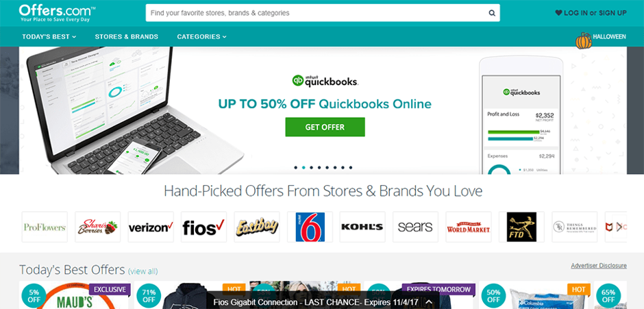The height and width of the screenshot is (309, 644).
Task: Expand the Categories dropdown menu
Action: pos(201,36)
